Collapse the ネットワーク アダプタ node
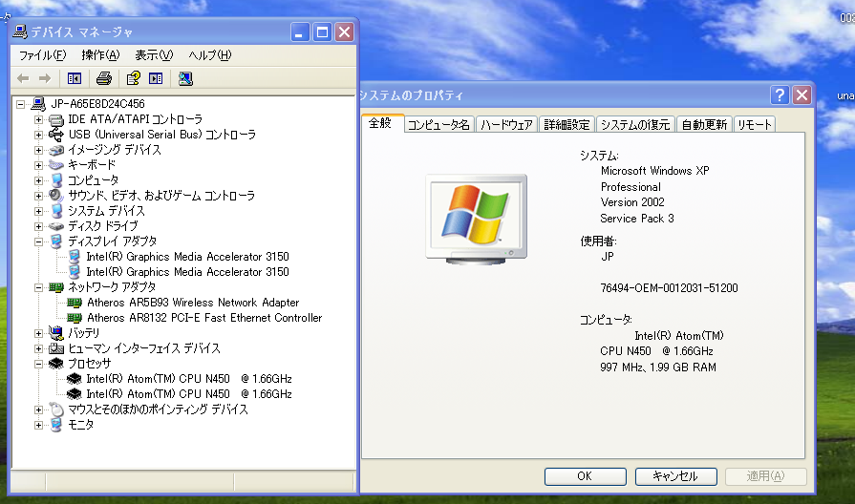The width and height of the screenshot is (855, 504). pyautogui.click(x=39, y=287)
